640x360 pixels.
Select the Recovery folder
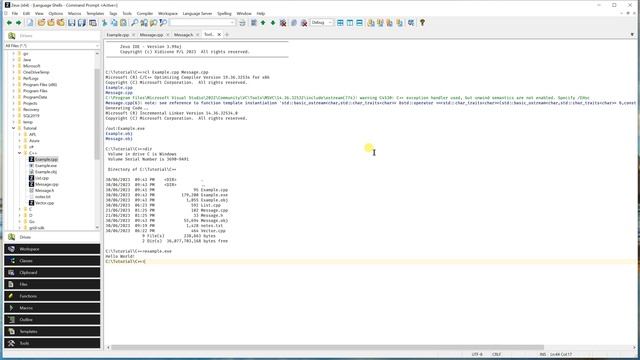[31, 109]
